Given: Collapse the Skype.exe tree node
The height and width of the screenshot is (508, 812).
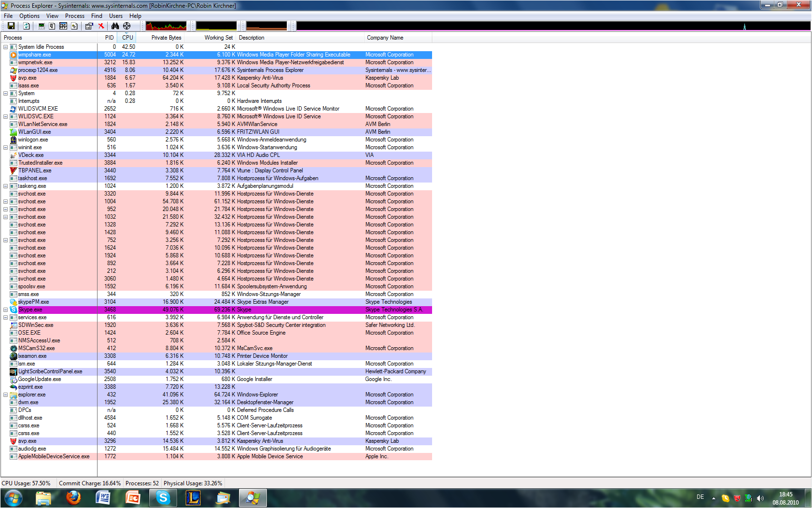Looking at the screenshot, I should point(6,310).
